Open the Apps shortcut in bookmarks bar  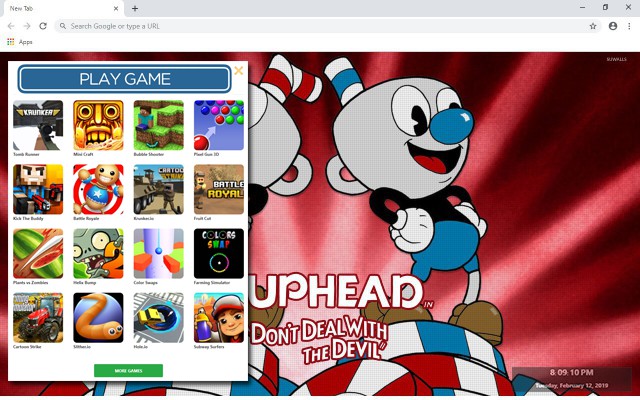[20, 42]
